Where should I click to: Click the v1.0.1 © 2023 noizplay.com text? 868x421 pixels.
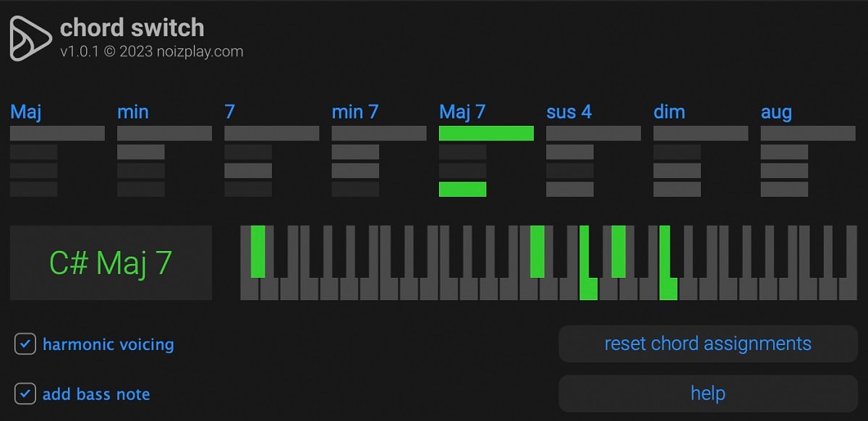[x=151, y=51]
